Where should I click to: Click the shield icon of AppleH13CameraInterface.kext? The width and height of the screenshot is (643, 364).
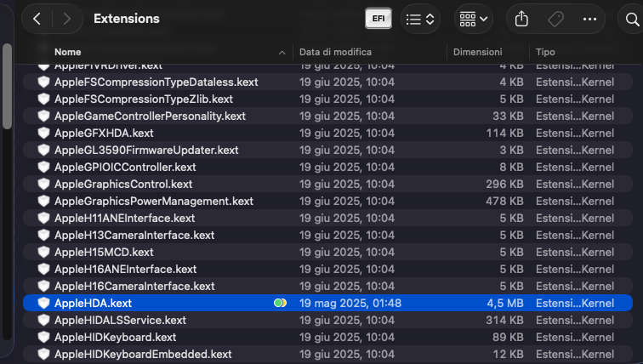[43, 236]
